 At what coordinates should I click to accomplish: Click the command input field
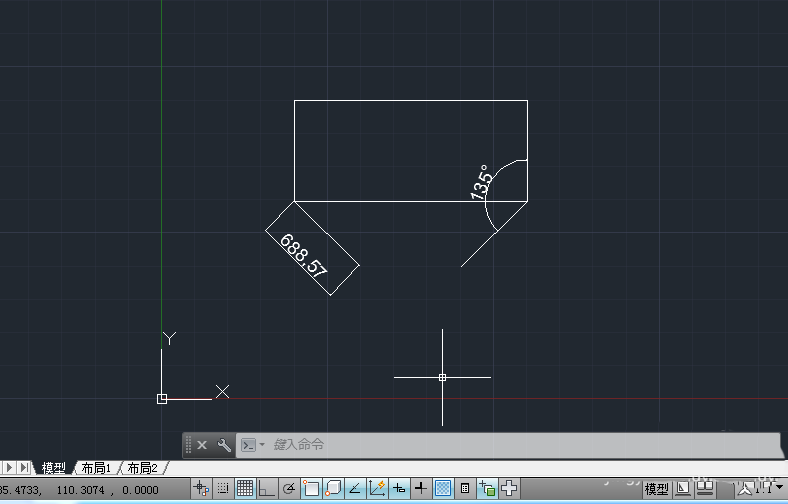coord(508,445)
